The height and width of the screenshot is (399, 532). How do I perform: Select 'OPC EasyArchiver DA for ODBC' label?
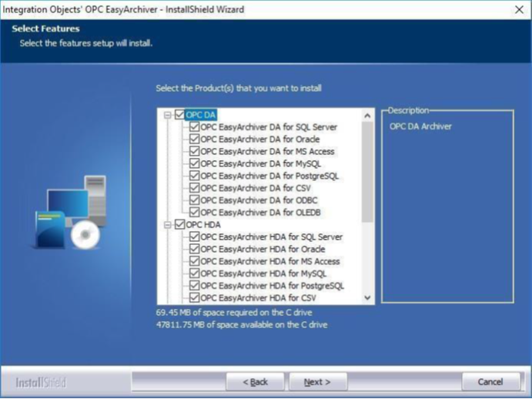pos(259,200)
